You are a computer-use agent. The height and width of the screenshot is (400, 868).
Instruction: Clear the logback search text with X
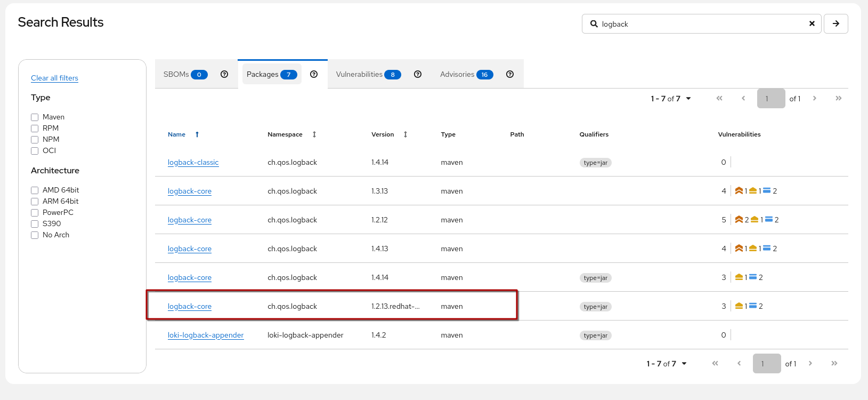point(812,23)
